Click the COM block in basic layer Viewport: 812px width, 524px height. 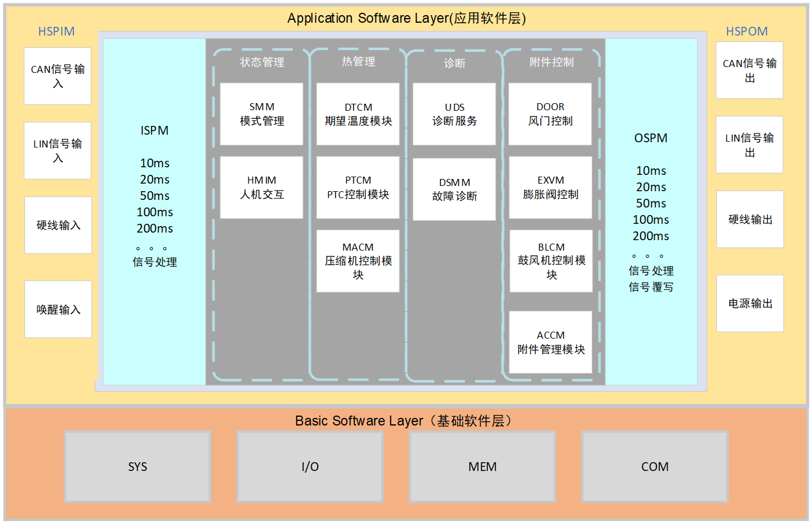tap(655, 467)
